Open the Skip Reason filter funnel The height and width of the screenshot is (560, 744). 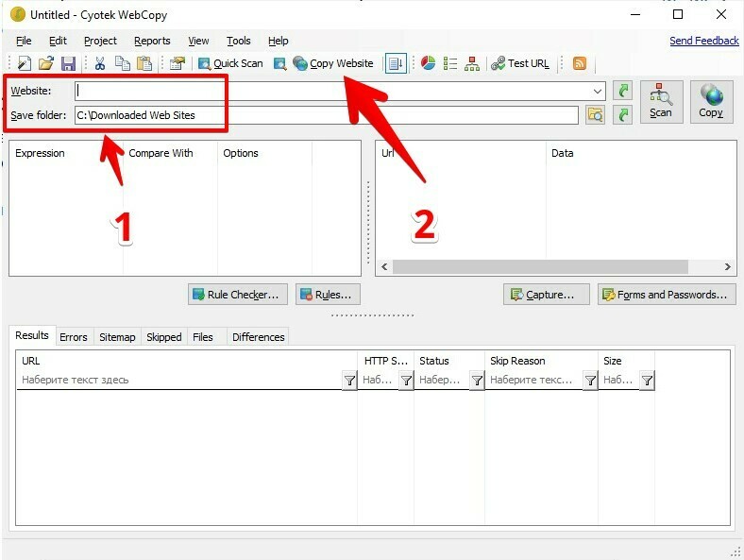[x=590, y=381]
